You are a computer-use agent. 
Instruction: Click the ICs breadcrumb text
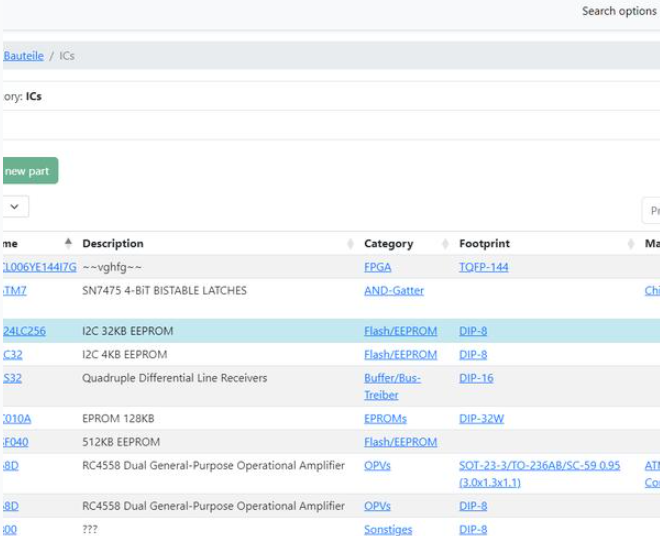(67, 56)
